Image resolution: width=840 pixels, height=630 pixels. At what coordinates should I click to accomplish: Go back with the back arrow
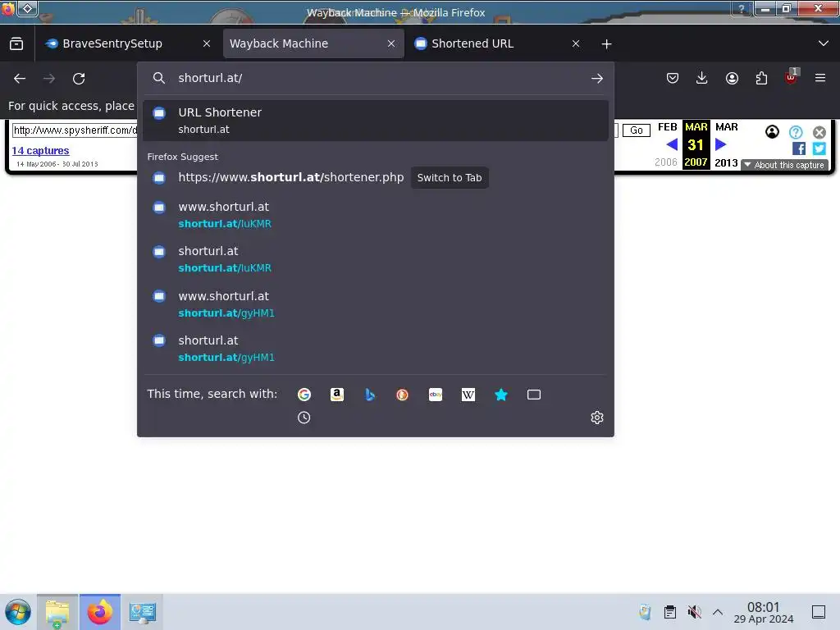(20, 78)
